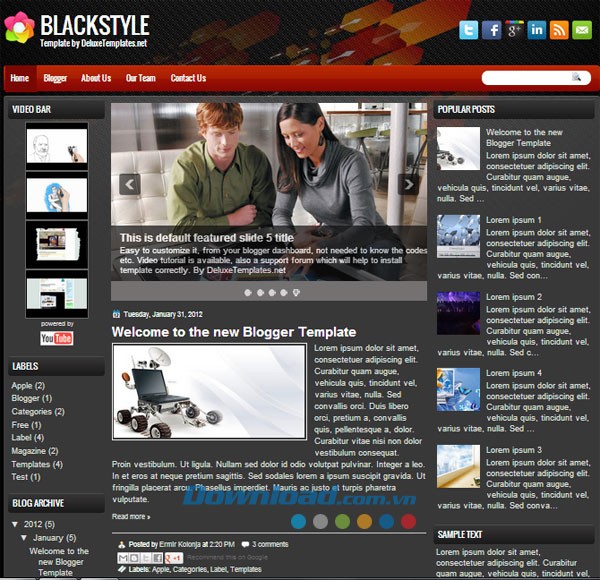Open the Apple (2) label
This screenshot has width=600, height=580.
[x=28, y=385]
